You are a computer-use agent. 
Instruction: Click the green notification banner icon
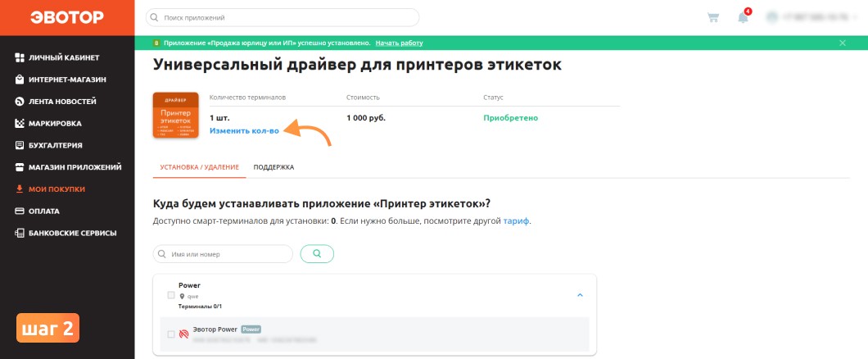[x=156, y=43]
